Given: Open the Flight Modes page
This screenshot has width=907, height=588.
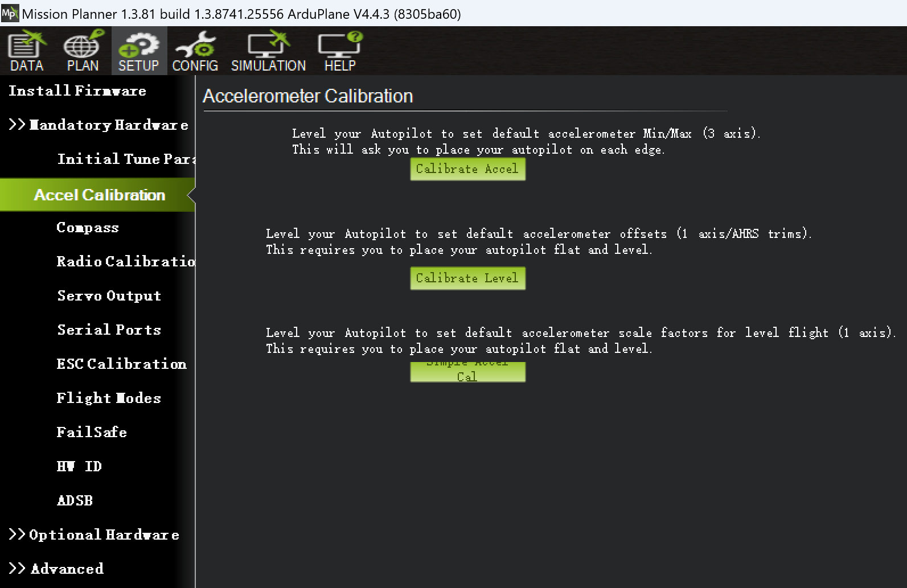Looking at the screenshot, I should (109, 398).
